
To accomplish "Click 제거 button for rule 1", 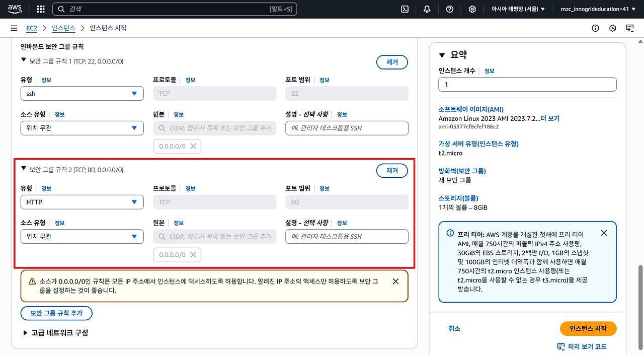I will 392,62.
